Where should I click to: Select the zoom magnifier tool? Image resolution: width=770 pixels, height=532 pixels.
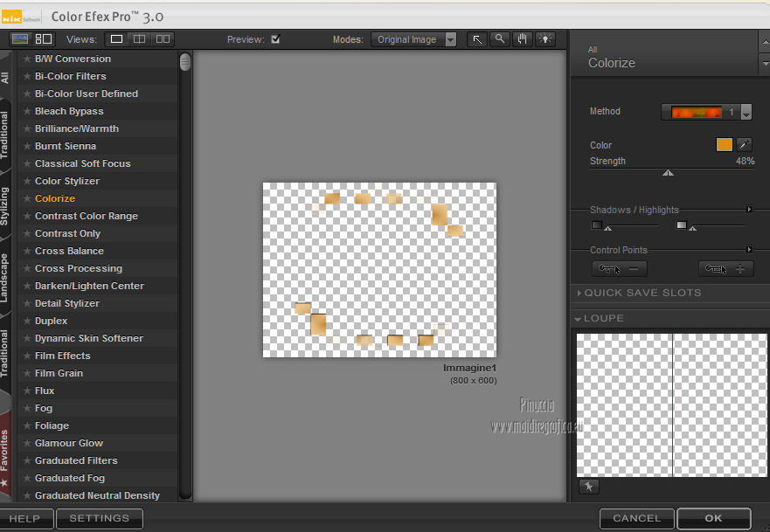coord(499,38)
